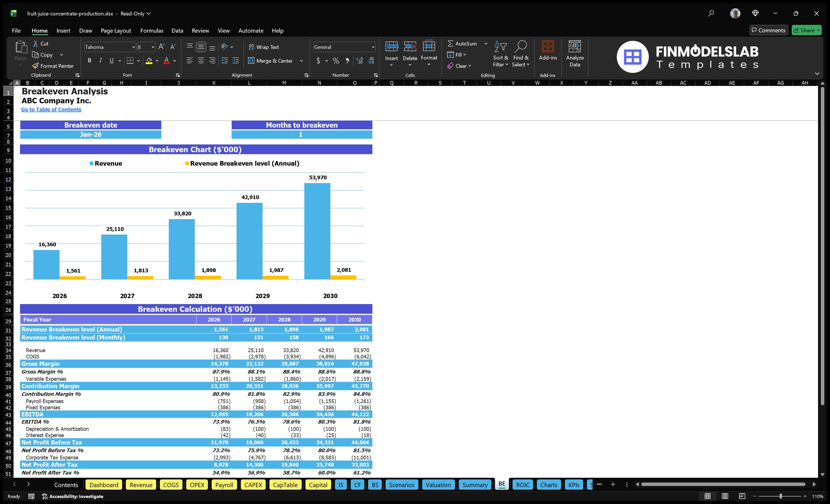Toggle italic formatting
This screenshot has width=830, height=504.
pyautogui.click(x=100, y=60)
